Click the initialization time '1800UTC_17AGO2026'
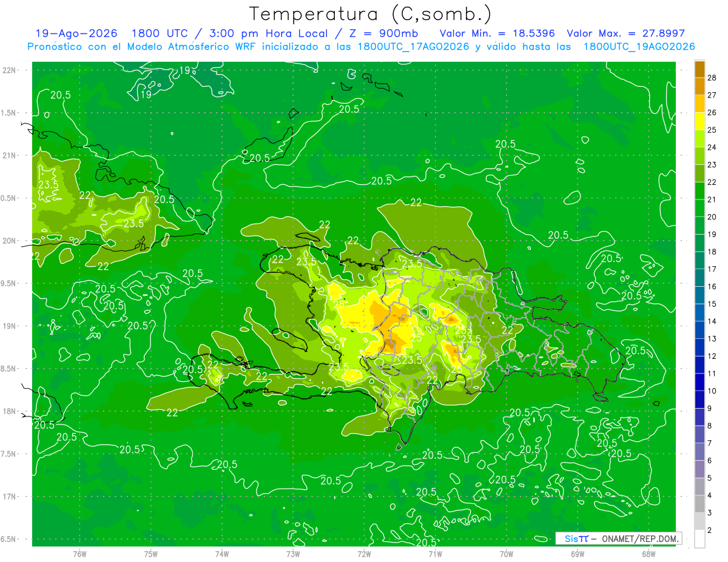Screen dimensions: 728x562 point(414,46)
